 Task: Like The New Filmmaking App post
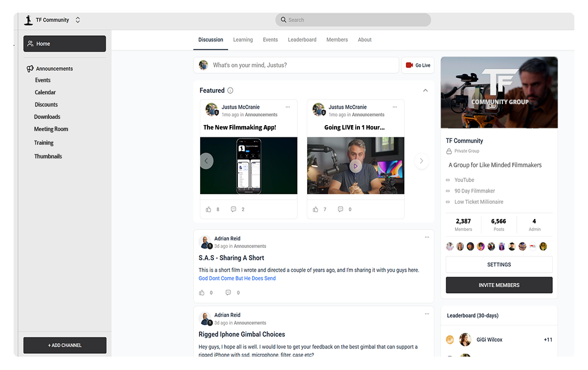(x=209, y=209)
